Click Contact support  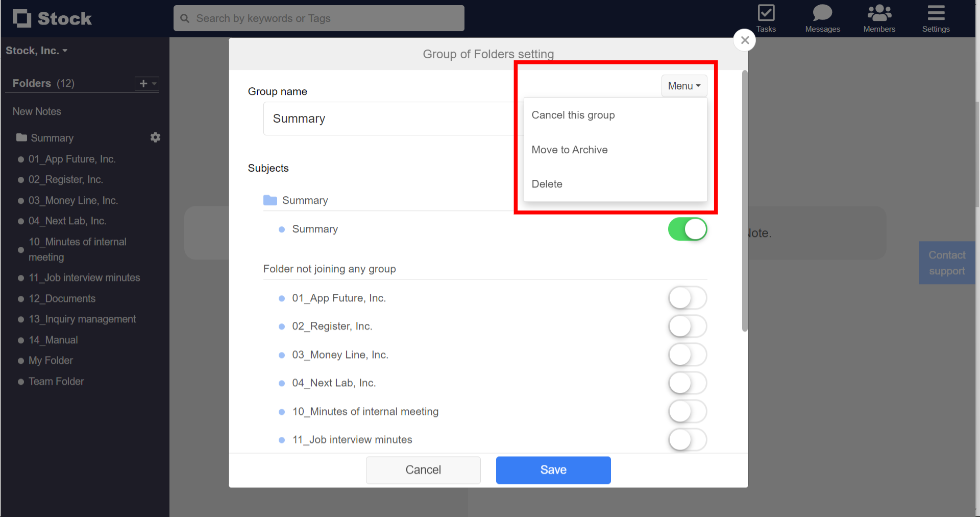click(947, 262)
